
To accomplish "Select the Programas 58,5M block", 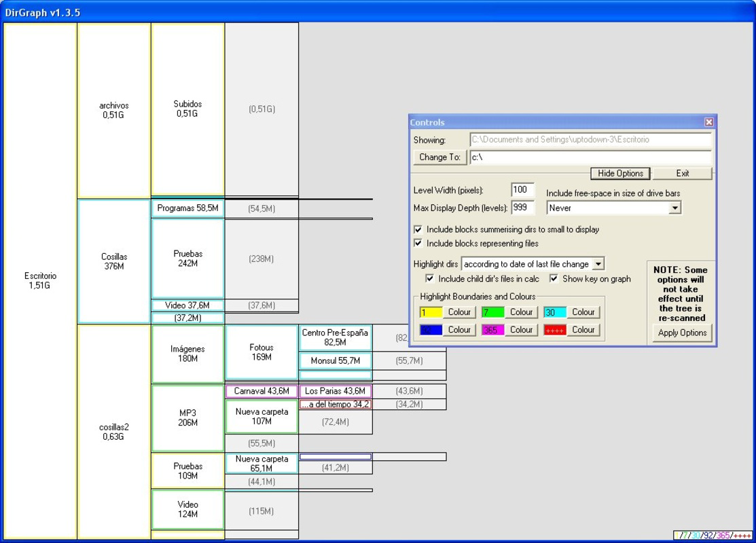I will [x=187, y=208].
